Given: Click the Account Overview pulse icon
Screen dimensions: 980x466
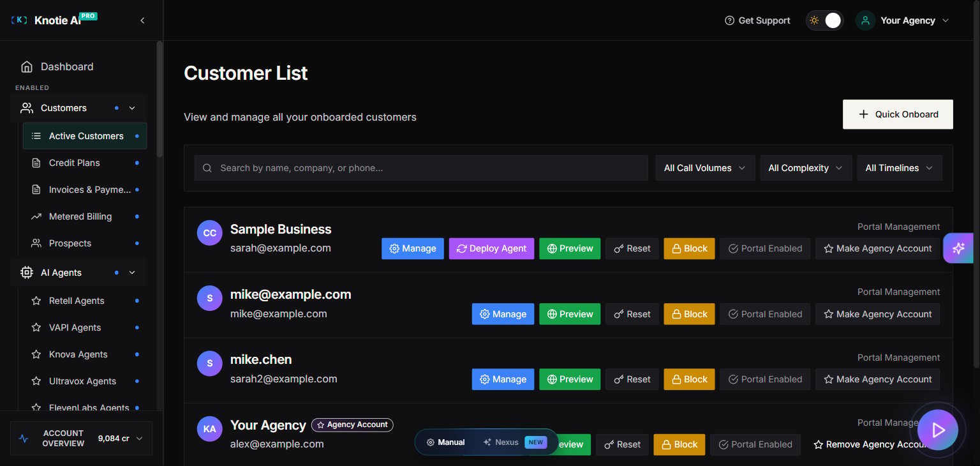Looking at the screenshot, I should click(x=24, y=439).
